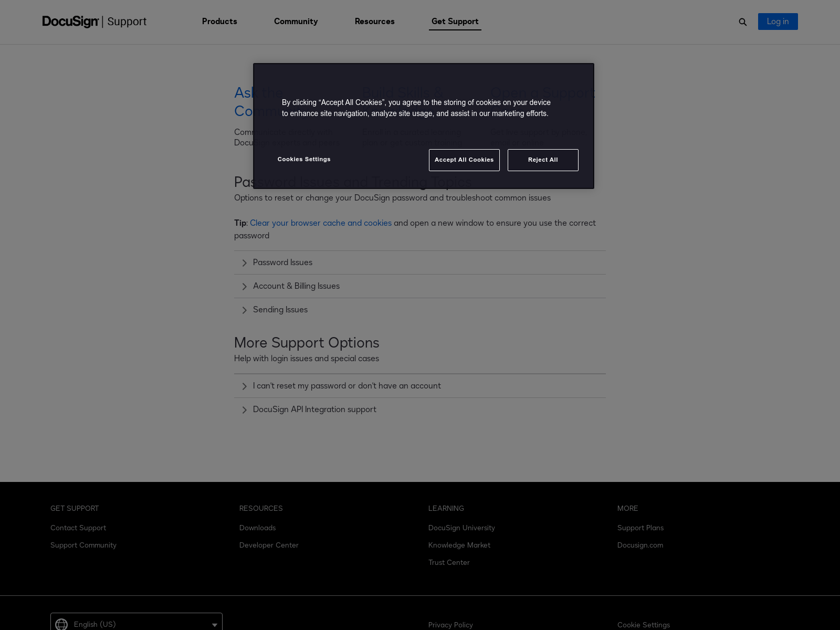Screen dimensions: 840x630
Task: Click the search magnifier icon
Action: point(742,22)
